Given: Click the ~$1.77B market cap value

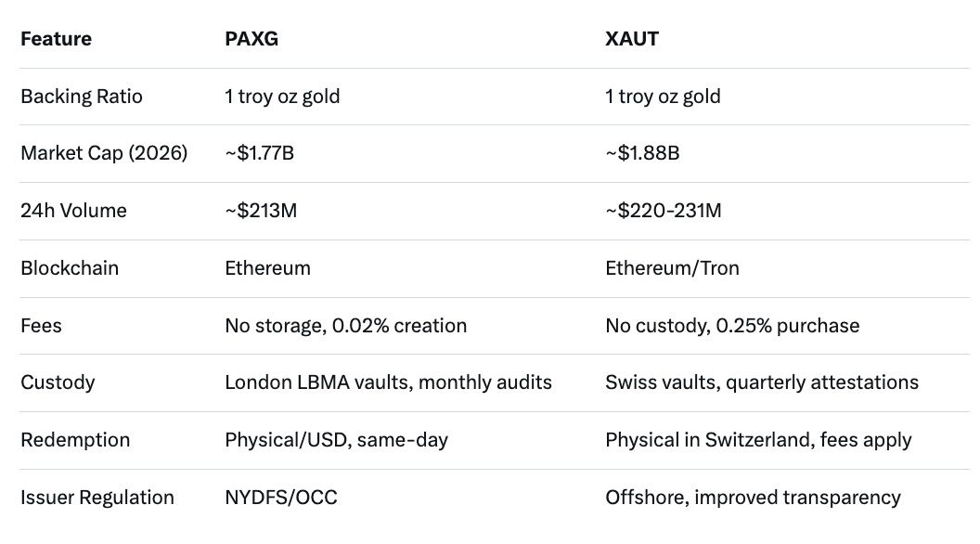Looking at the screenshot, I should click(x=260, y=153).
